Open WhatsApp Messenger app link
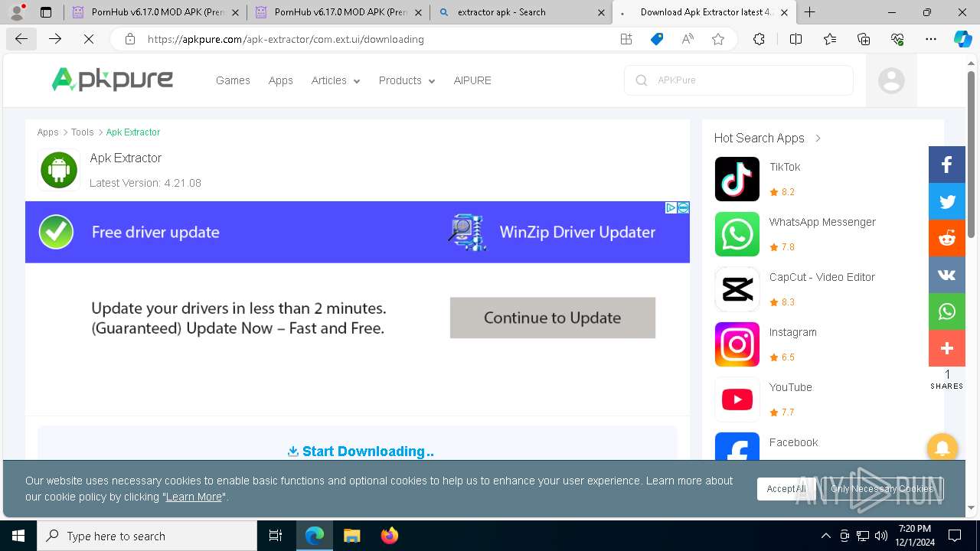 (x=822, y=222)
